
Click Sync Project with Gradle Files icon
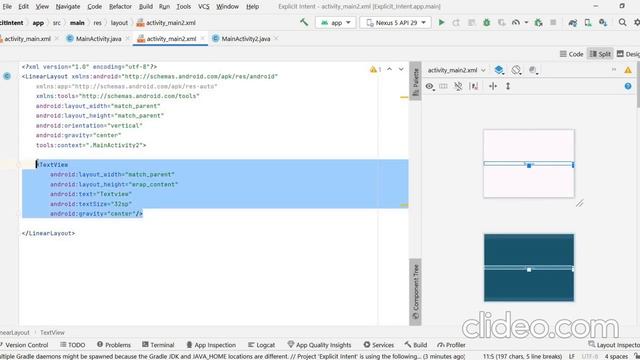573,23
